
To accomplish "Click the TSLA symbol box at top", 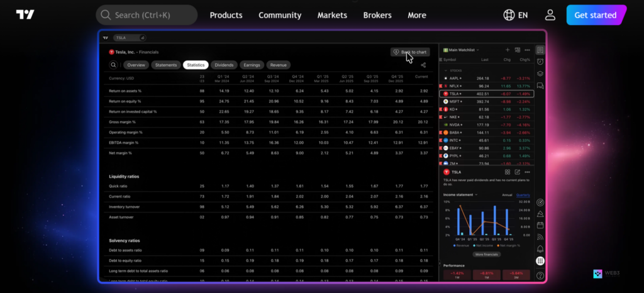I will coord(130,38).
